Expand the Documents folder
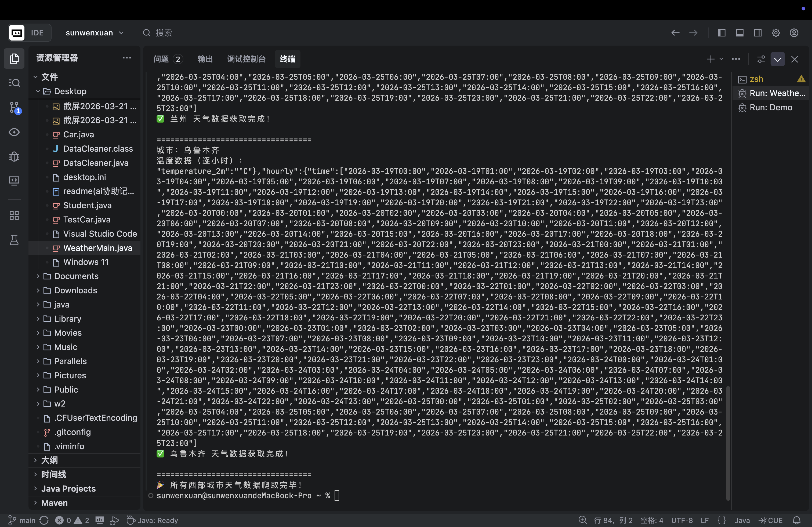 (76, 276)
